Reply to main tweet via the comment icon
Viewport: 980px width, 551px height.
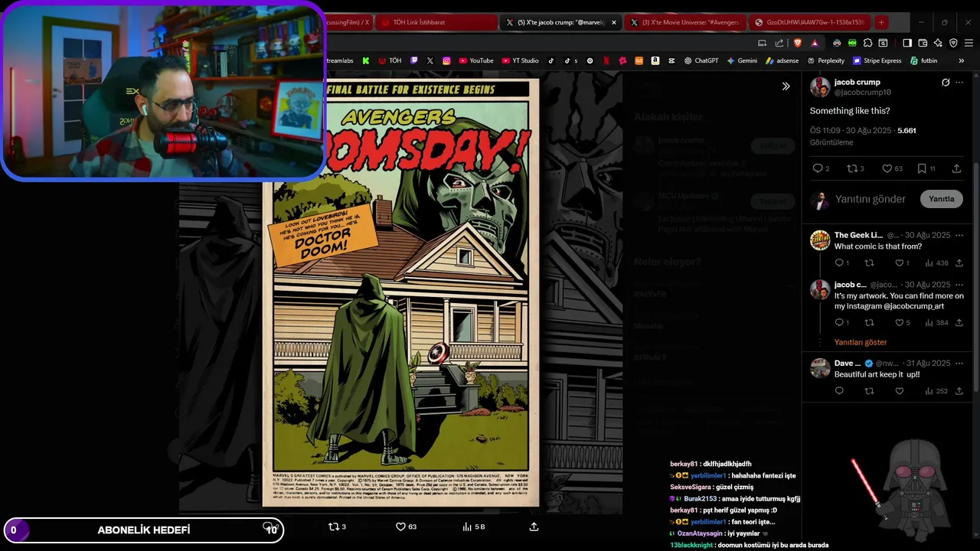coord(818,168)
